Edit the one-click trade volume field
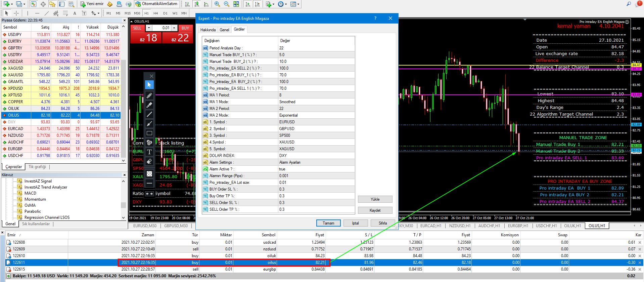The image size is (644, 282). [x=162, y=28]
